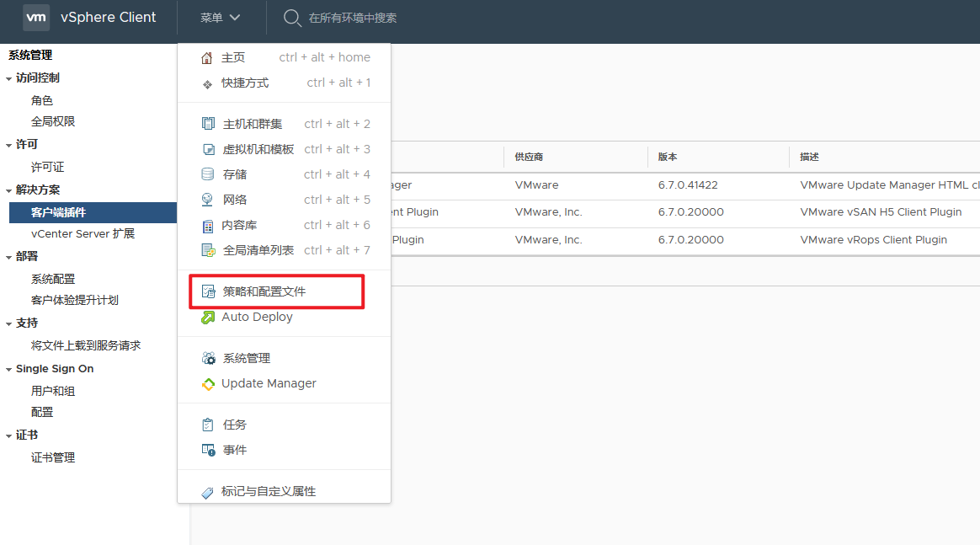Viewport: 980px width, 545px height.
Task: Click the Home (主页) house icon
Action: pyautogui.click(x=207, y=58)
